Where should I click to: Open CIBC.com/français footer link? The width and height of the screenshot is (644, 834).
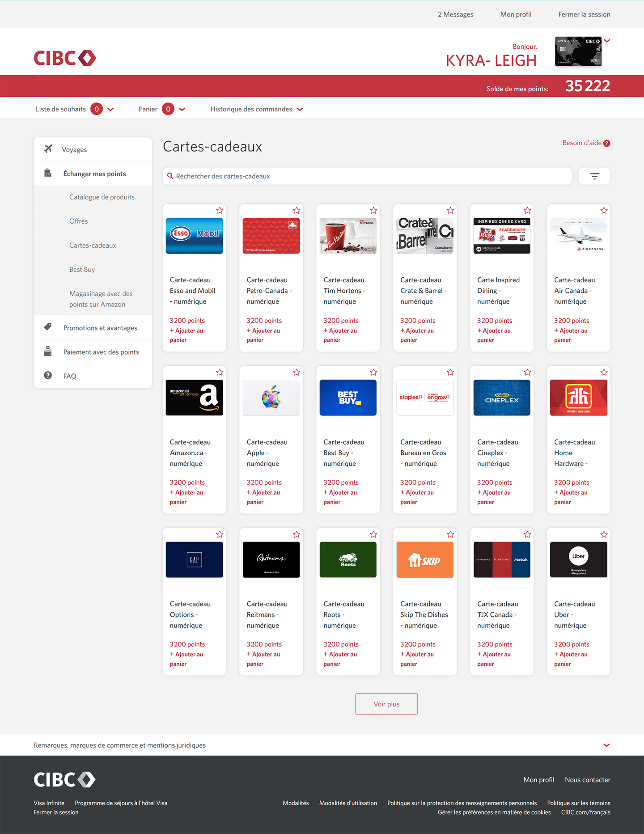(x=586, y=813)
